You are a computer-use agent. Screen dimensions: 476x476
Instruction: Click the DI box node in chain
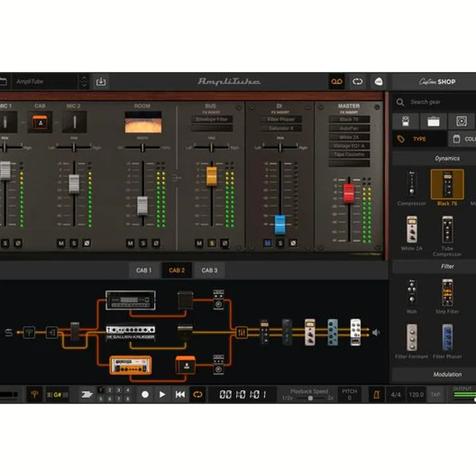click(x=52, y=333)
